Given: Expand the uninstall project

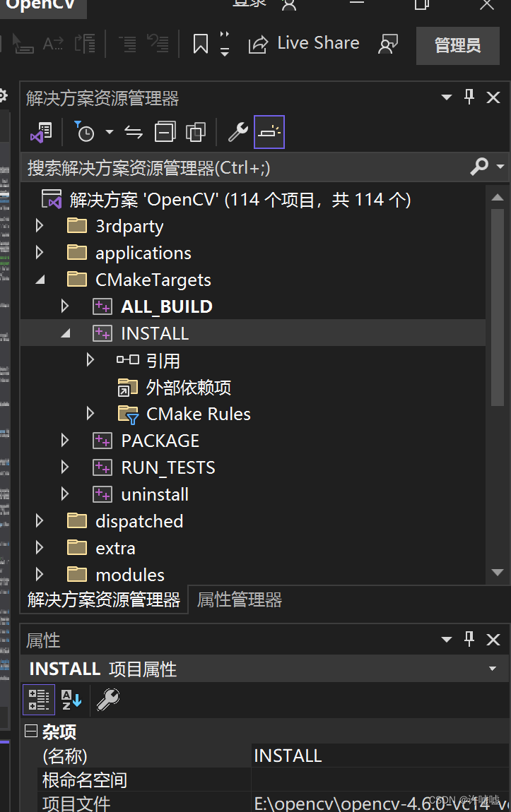Looking at the screenshot, I should tap(65, 494).
